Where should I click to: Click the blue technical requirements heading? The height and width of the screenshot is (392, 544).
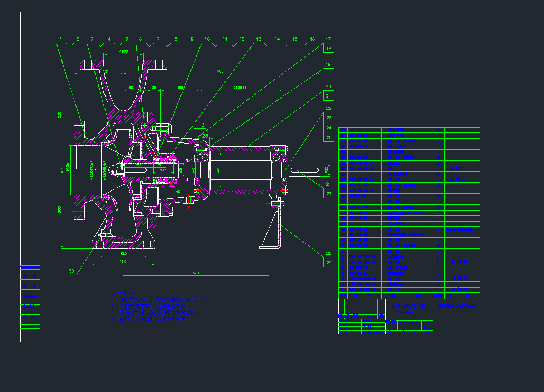point(119,292)
